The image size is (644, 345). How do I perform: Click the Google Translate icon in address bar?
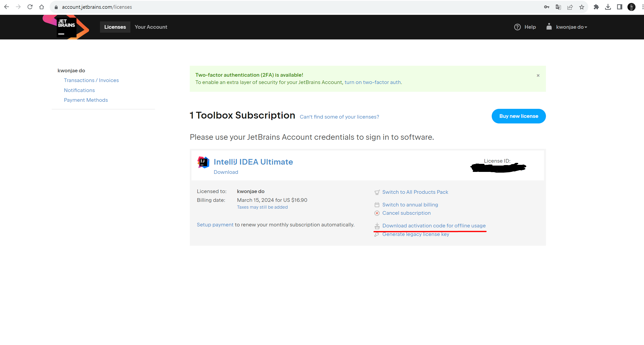pyautogui.click(x=558, y=7)
